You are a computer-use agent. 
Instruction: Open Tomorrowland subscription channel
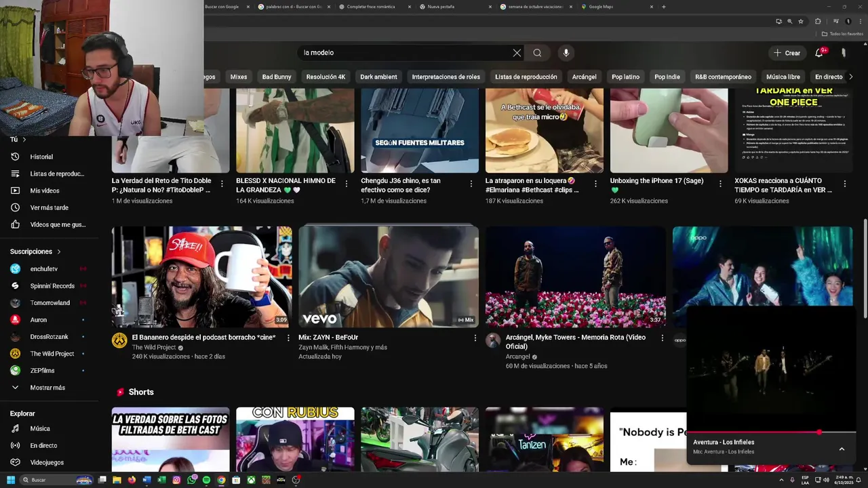[x=50, y=303]
